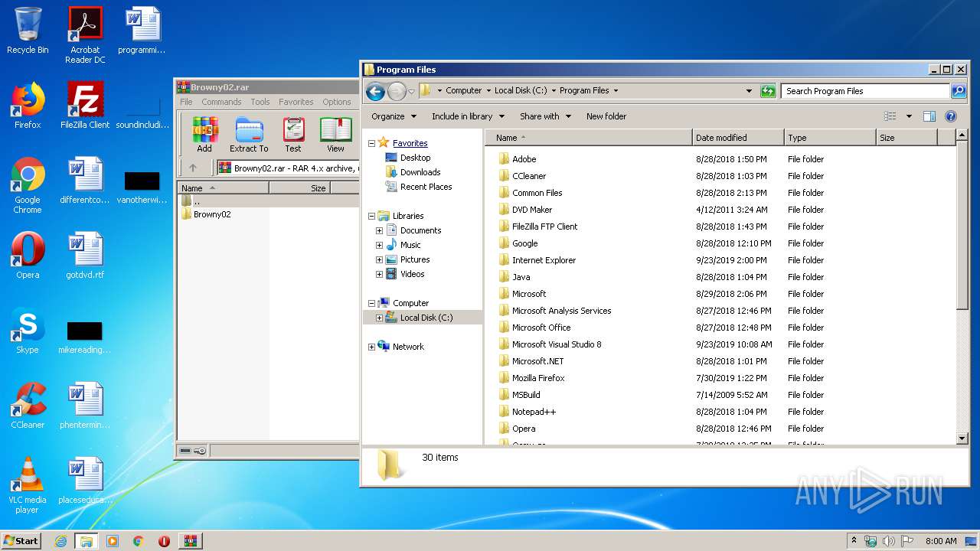This screenshot has width=980, height=551.
Task: Open Firefox desktop shortcut
Action: click(28, 106)
